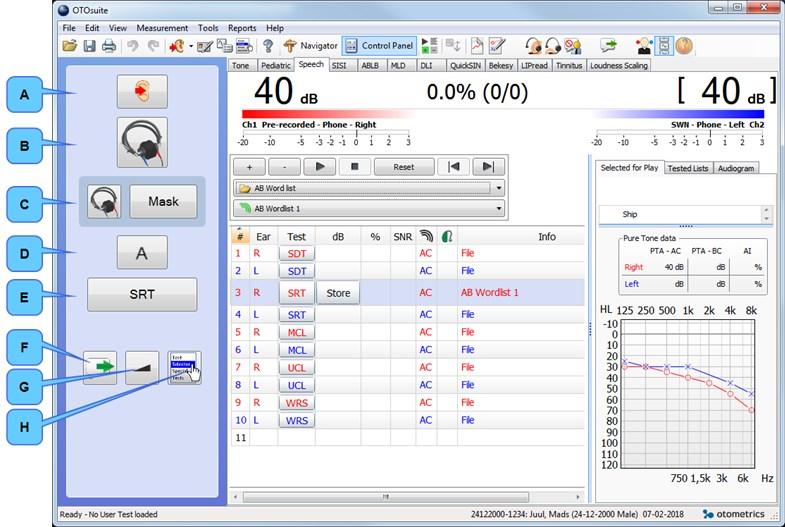The height and width of the screenshot is (527, 785).
Task: Click the person with red and blue dots icon
Action: pyautogui.click(x=644, y=46)
